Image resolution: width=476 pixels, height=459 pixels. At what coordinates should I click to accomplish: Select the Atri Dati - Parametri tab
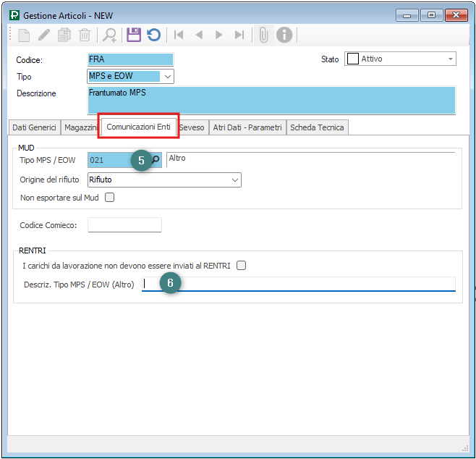coord(247,127)
